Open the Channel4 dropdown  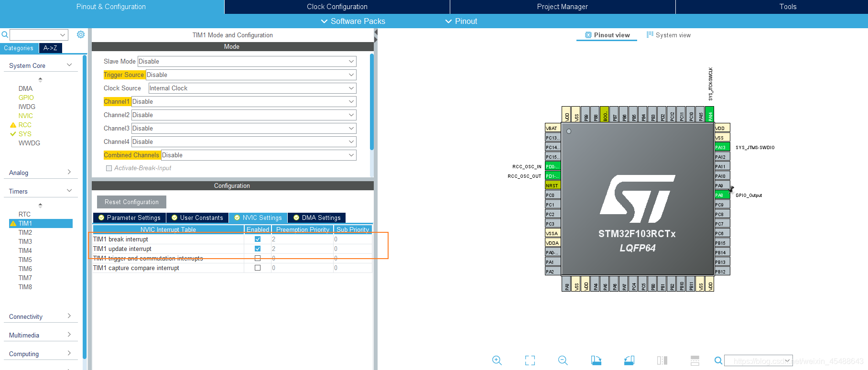click(x=244, y=141)
